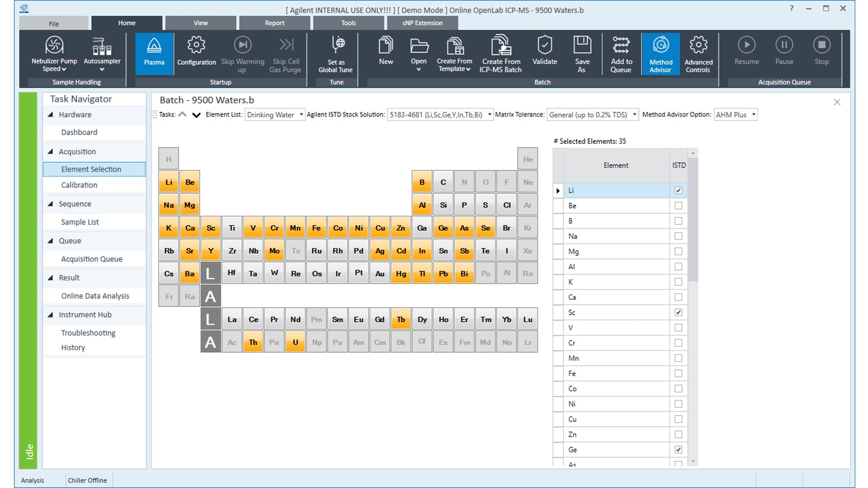
Task: Click the Element column header
Action: click(x=616, y=165)
